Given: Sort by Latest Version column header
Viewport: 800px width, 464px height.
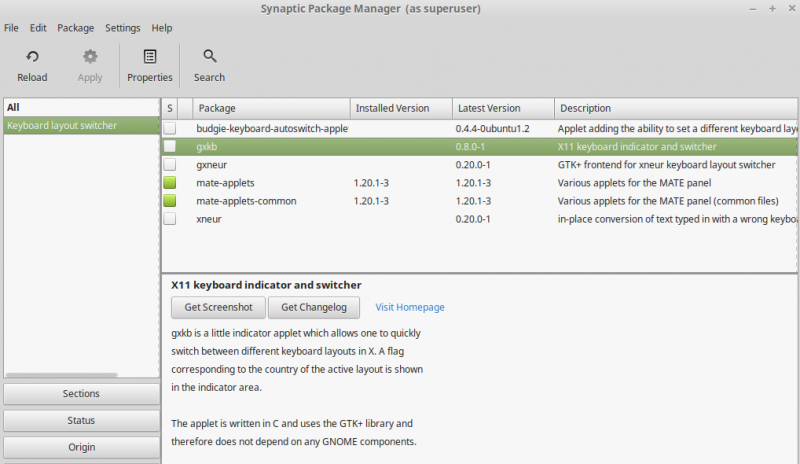Looking at the screenshot, I should [504, 108].
